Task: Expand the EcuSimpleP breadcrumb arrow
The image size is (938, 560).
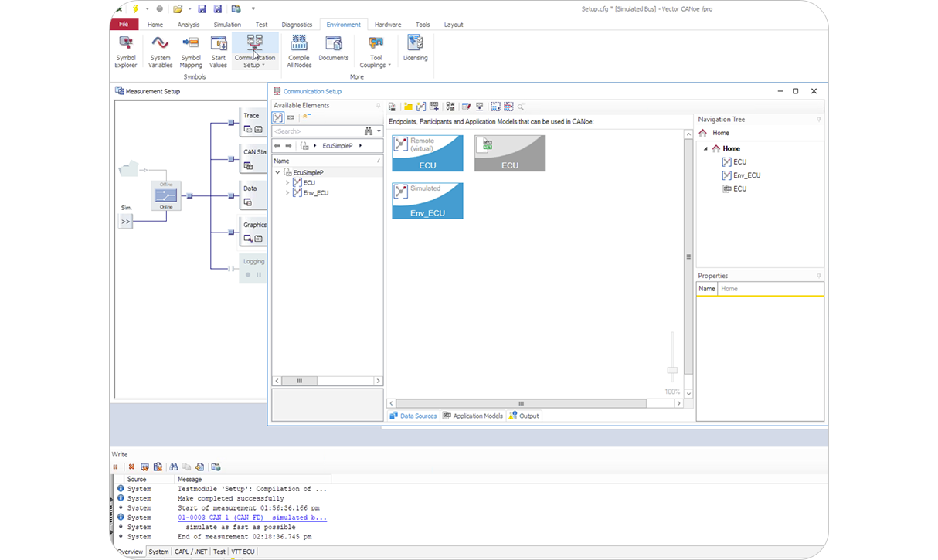Action: (360, 145)
